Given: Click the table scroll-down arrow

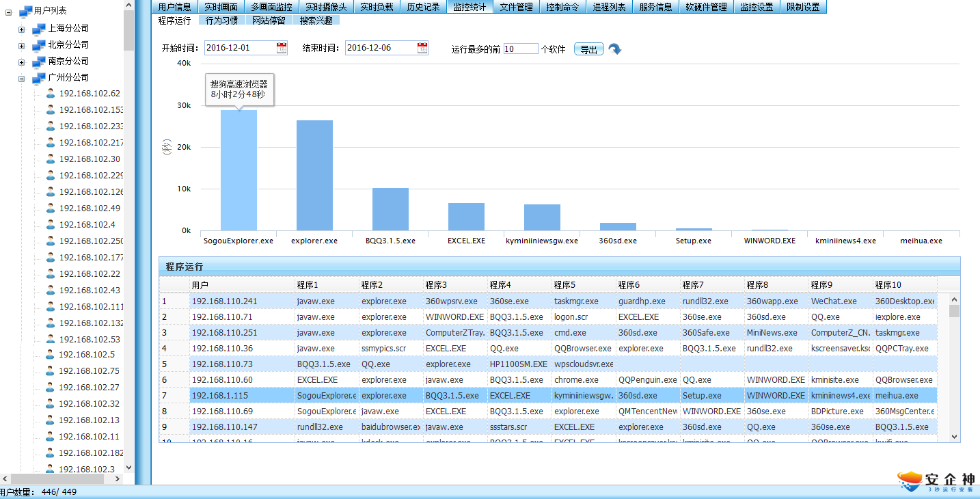Looking at the screenshot, I should (954, 436).
